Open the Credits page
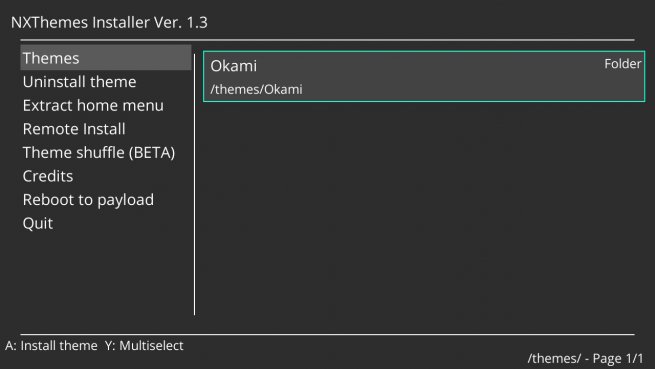 (48, 176)
